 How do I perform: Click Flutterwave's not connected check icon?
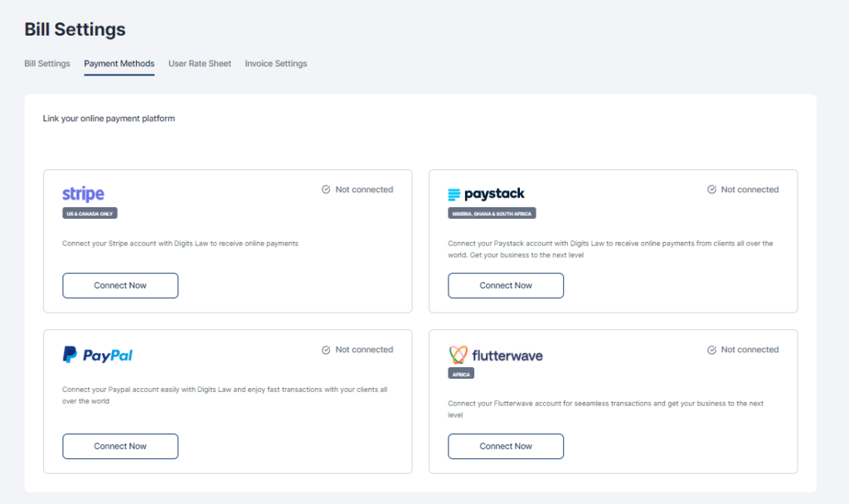click(x=711, y=350)
